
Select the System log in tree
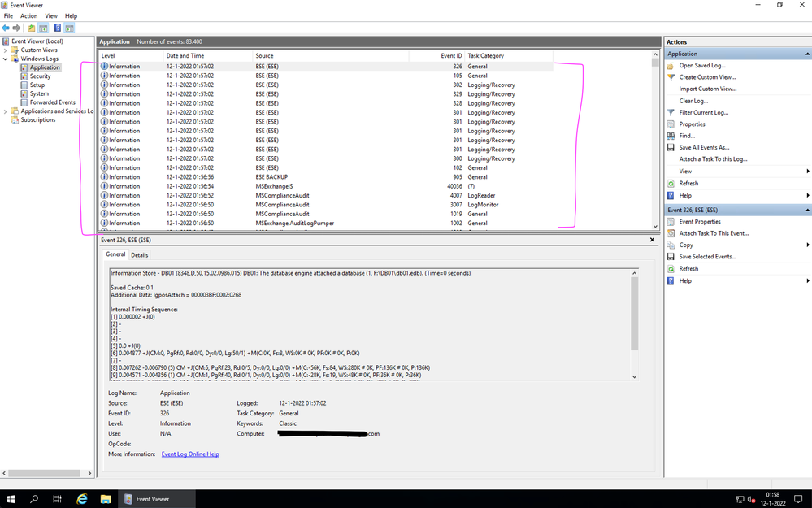(39, 93)
